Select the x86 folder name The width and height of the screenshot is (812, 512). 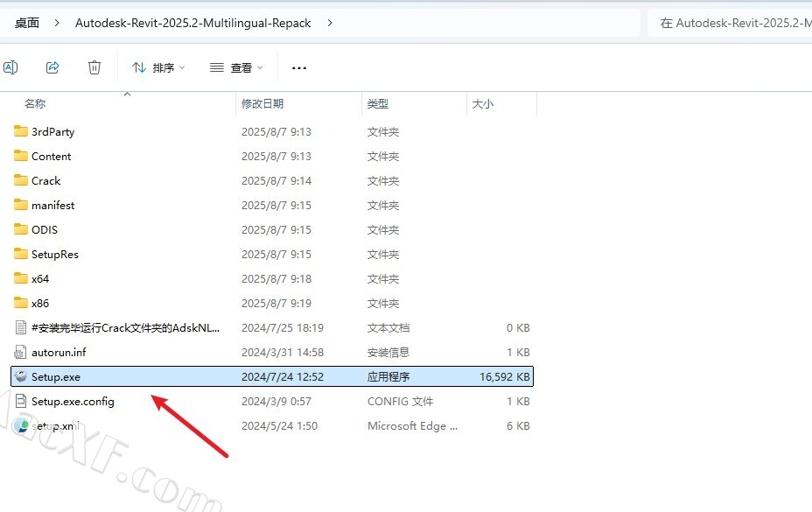[x=40, y=303]
